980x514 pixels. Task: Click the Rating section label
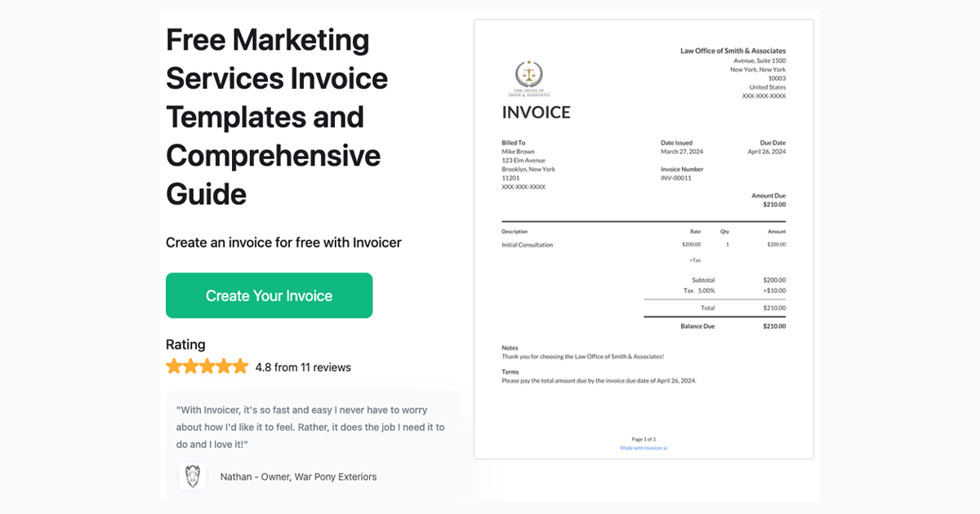click(186, 344)
